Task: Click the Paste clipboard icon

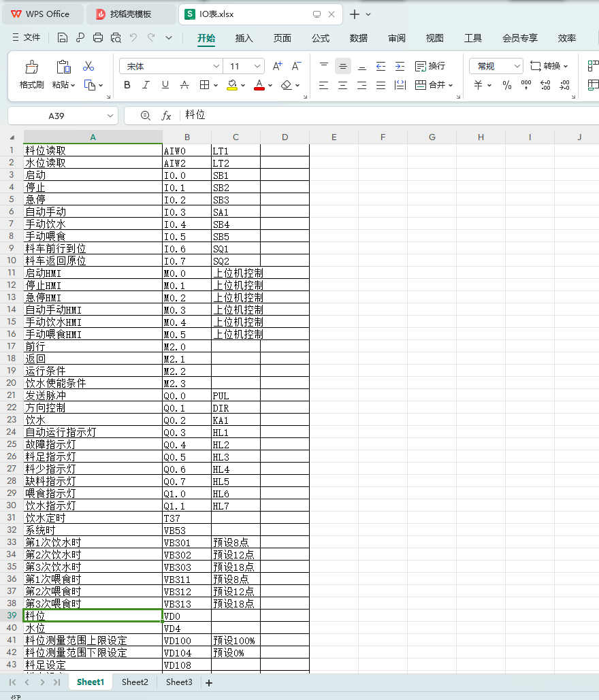Action: click(63, 67)
